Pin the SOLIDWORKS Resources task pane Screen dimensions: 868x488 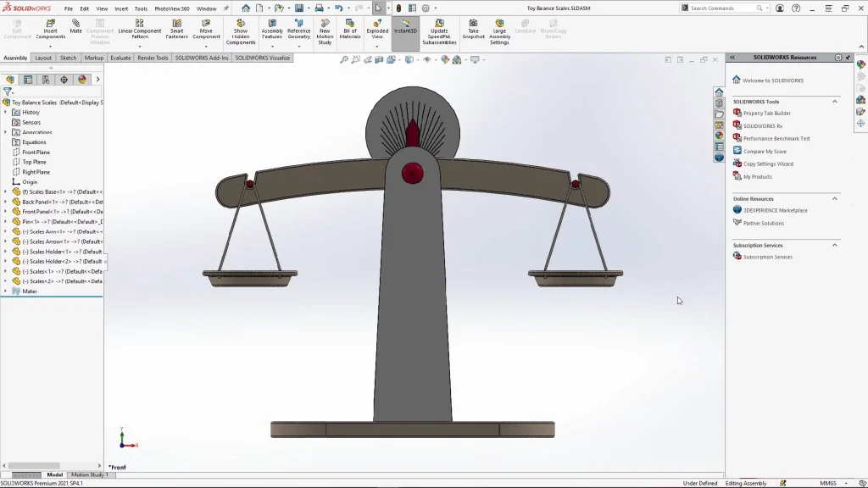click(x=847, y=58)
